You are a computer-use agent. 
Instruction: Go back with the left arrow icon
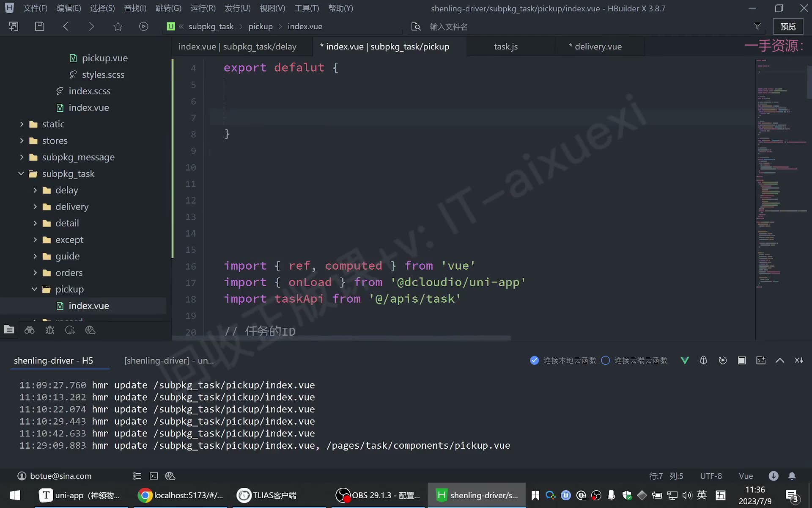coord(66,26)
